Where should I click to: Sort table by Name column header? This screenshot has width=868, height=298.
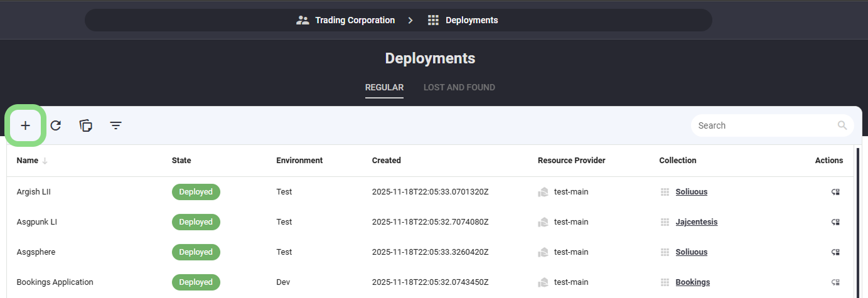pyautogui.click(x=28, y=161)
